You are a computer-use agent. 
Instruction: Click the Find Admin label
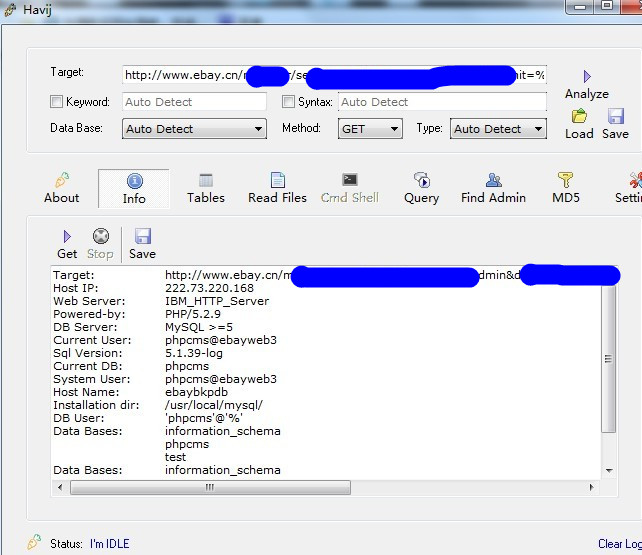pyautogui.click(x=494, y=198)
